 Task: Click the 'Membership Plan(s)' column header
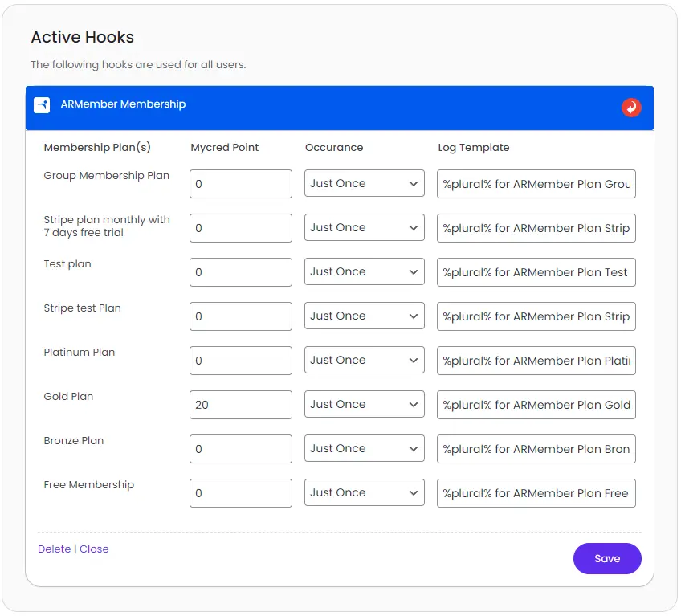97,148
